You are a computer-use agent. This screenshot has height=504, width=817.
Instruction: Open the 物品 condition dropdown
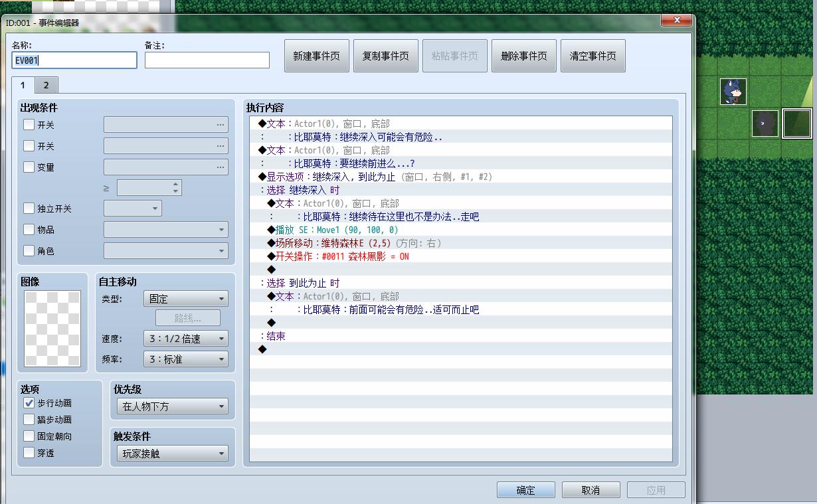tap(166, 230)
